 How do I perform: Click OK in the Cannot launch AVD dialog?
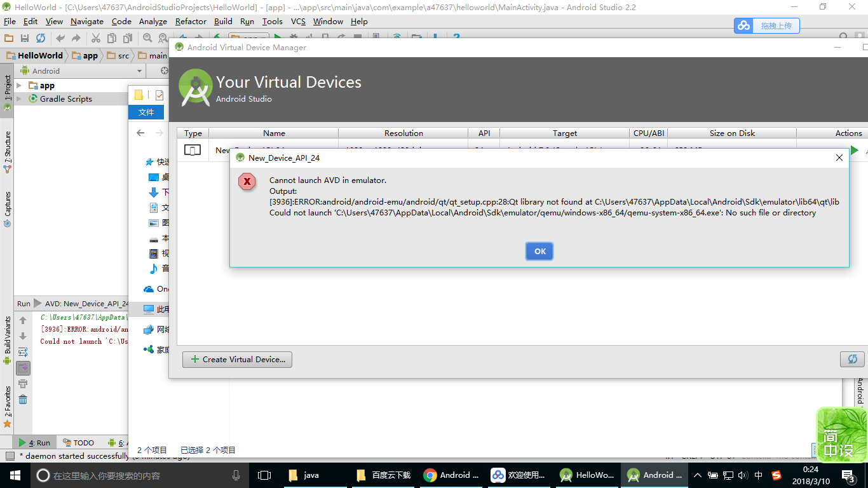[539, 251]
